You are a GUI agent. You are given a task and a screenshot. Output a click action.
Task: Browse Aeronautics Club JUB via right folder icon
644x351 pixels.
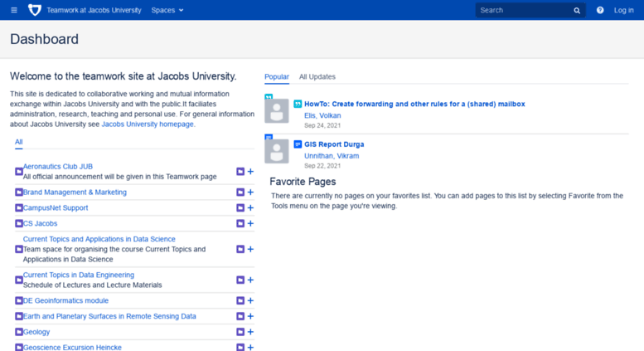(x=240, y=172)
